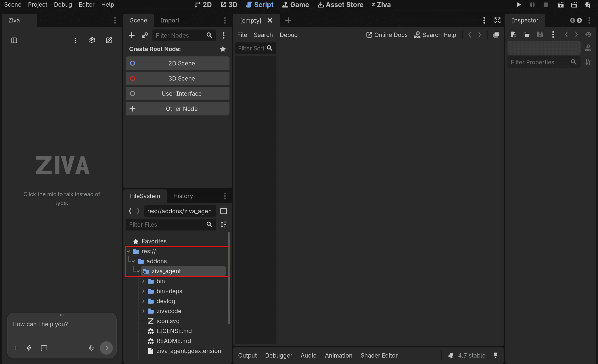Pause the running project
The image size is (598, 364).
pyautogui.click(x=532, y=5)
